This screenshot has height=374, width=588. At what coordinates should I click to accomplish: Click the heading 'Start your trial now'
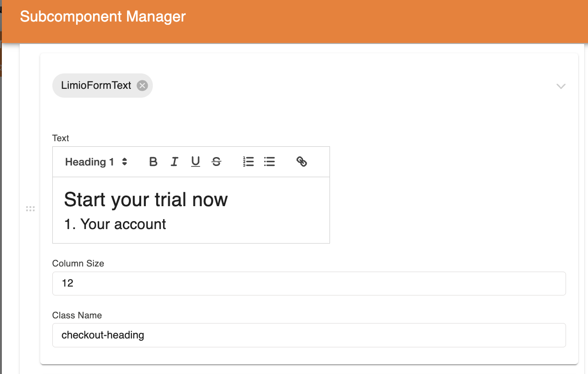[146, 200]
